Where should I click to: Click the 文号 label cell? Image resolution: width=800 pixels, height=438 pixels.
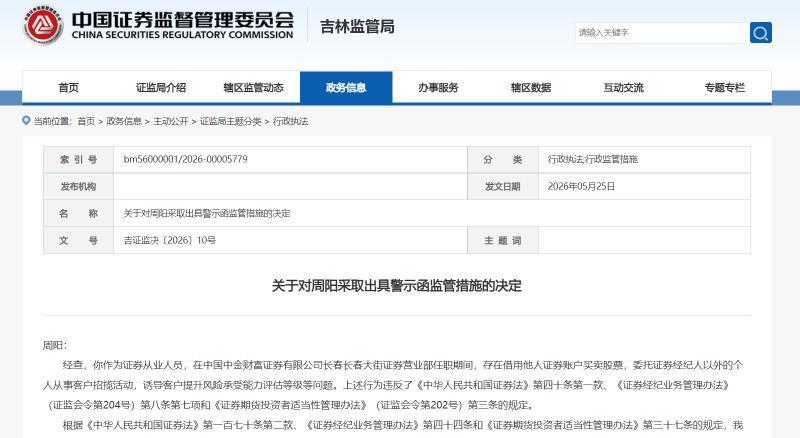tap(79, 240)
